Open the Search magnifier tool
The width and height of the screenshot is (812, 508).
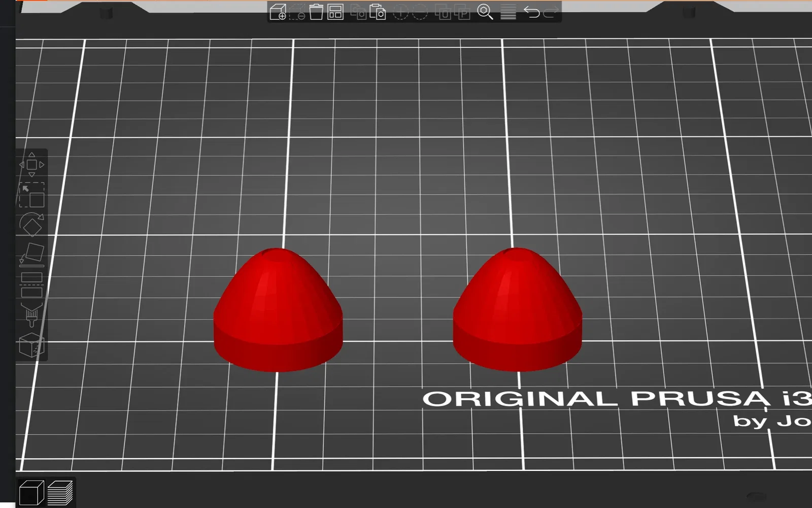click(x=485, y=12)
